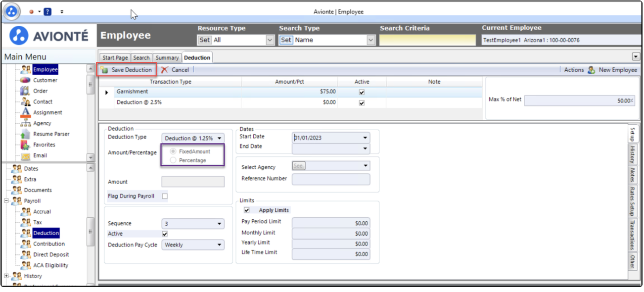Screen dimensions: 644x292
Task: Click the Assignment menu icon
Action: (25, 112)
